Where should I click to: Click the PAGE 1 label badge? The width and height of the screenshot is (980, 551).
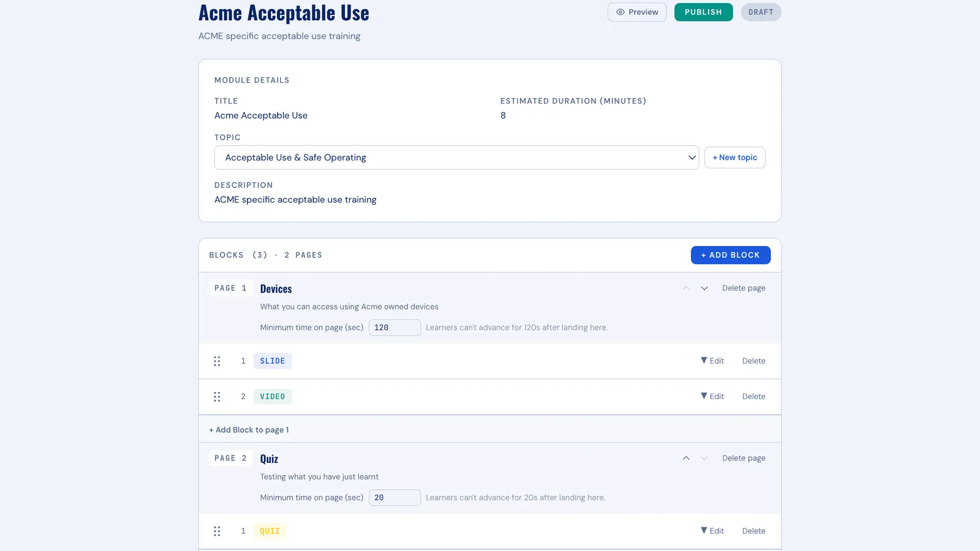pyautogui.click(x=230, y=288)
